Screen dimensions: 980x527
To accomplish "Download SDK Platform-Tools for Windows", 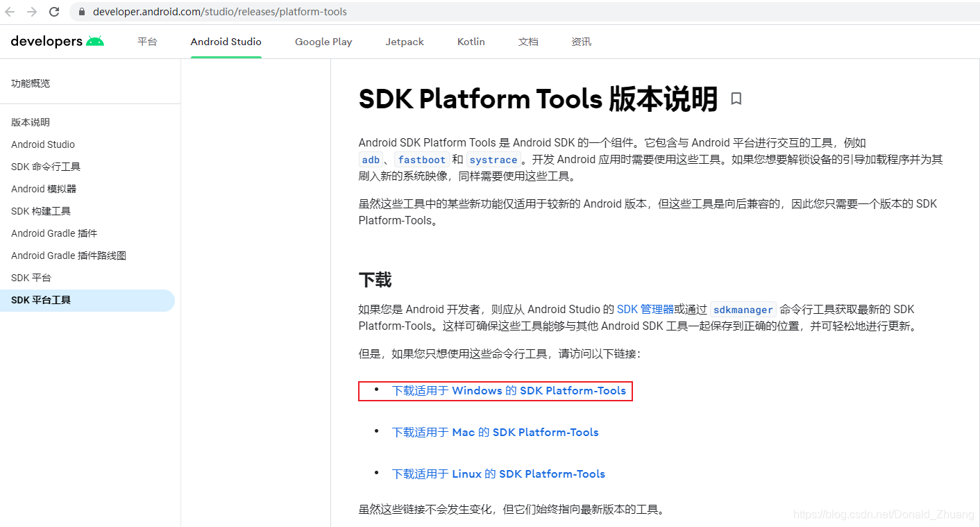I will point(509,391).
